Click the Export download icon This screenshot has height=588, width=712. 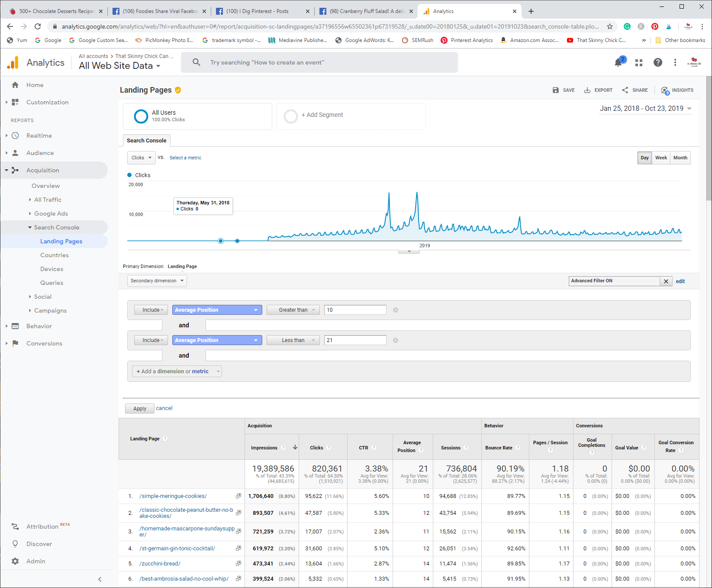point(587,90)
